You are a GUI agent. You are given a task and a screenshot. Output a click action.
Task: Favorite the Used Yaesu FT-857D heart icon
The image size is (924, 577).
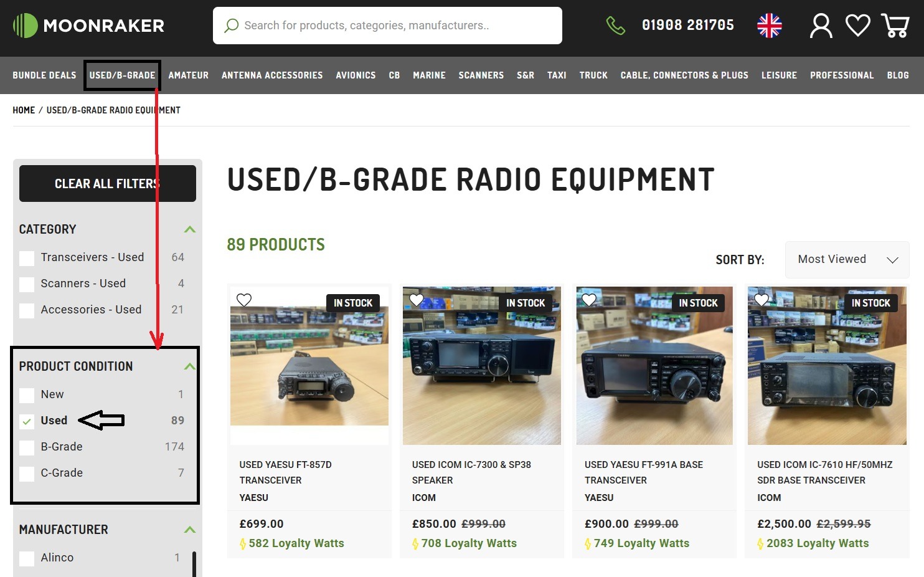[244, 300]
